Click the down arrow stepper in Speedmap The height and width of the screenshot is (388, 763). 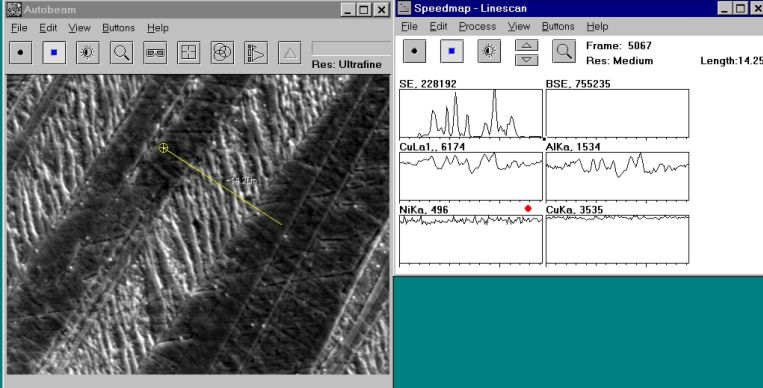527,59
